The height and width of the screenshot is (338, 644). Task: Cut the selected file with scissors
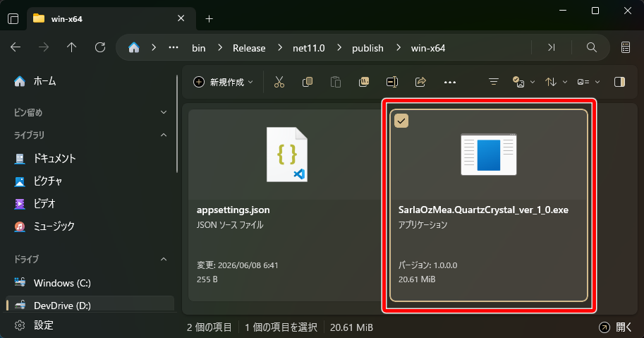[x=279, y=82]
